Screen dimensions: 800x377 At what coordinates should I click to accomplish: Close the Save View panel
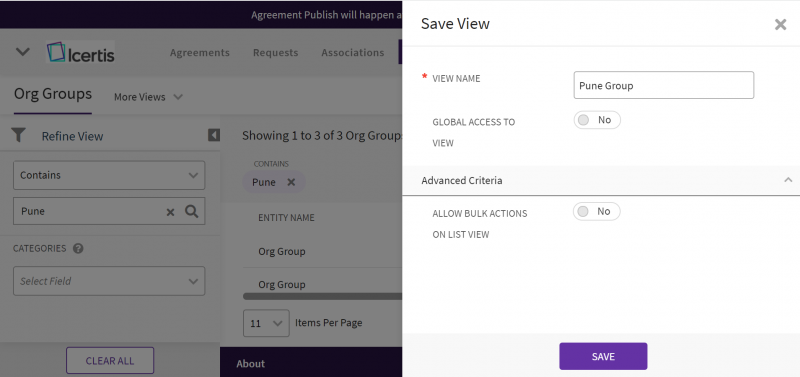pyautogui.click(x=780, y=24)
